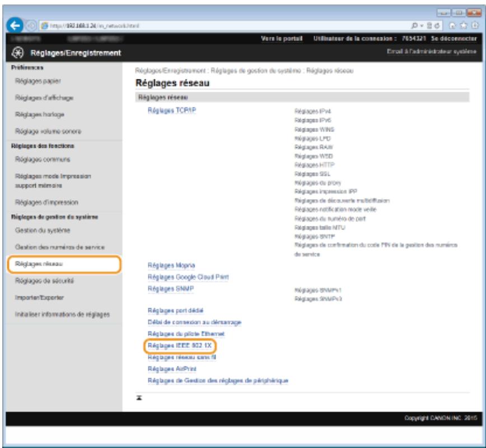Open Vers le portail link
Image resolution: width=486 pixels, height=448 pixels.
tap(282, 39)
